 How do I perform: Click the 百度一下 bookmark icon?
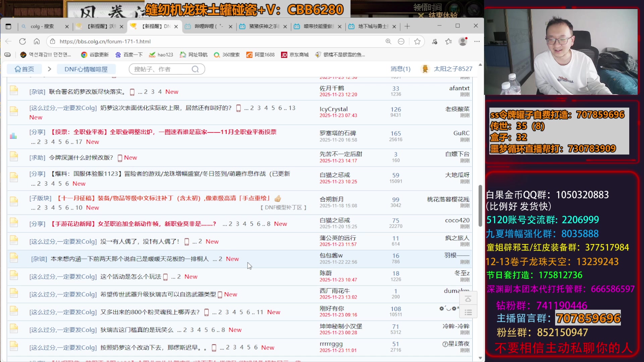pyautogui.click(x=118, y=55)
